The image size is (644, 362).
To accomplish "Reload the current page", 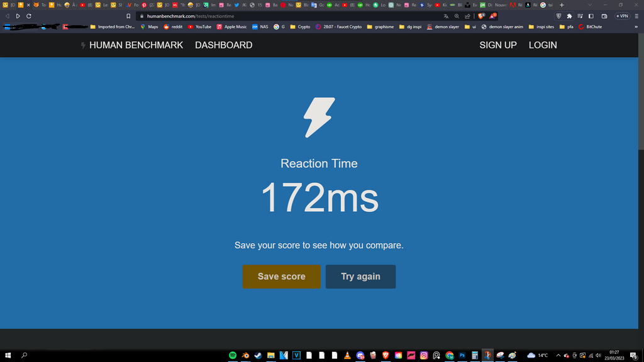I will [x=29, y=16].
